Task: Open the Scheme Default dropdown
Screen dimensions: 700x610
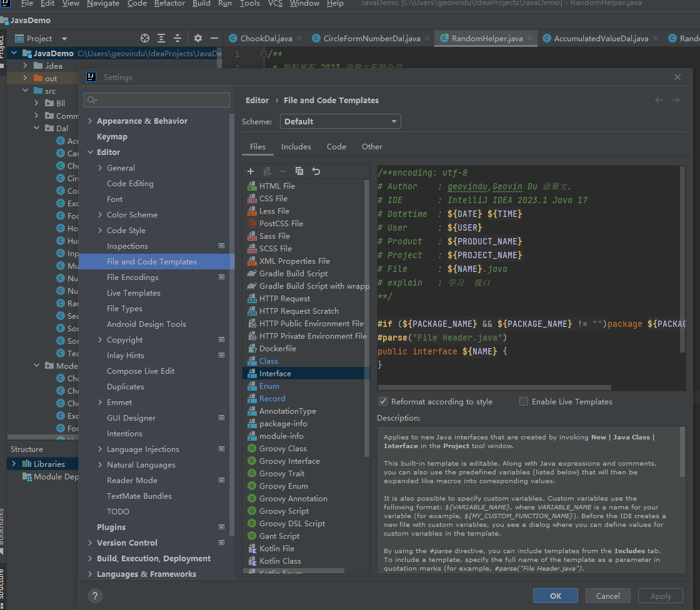Action: click(x=341, y=121)
